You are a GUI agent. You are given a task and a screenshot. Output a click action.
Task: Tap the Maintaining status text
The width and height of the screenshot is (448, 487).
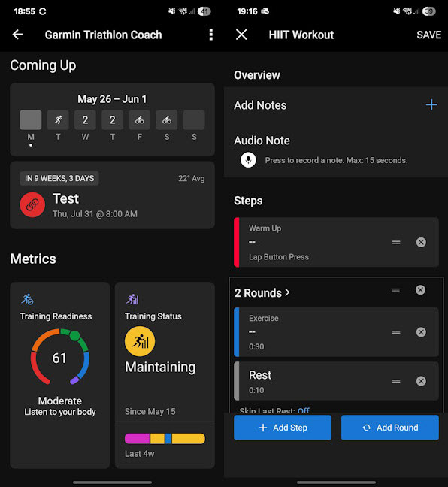click(160, 367)
